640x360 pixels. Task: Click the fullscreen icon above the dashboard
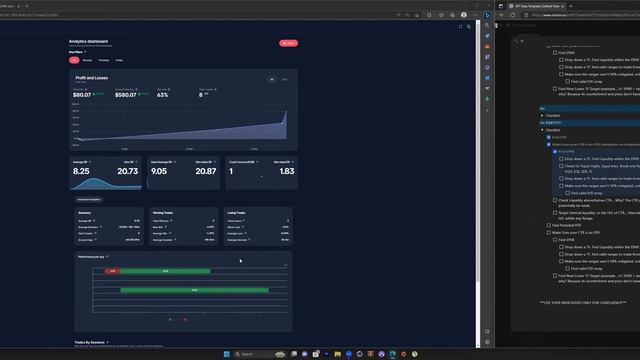point(460,27)
